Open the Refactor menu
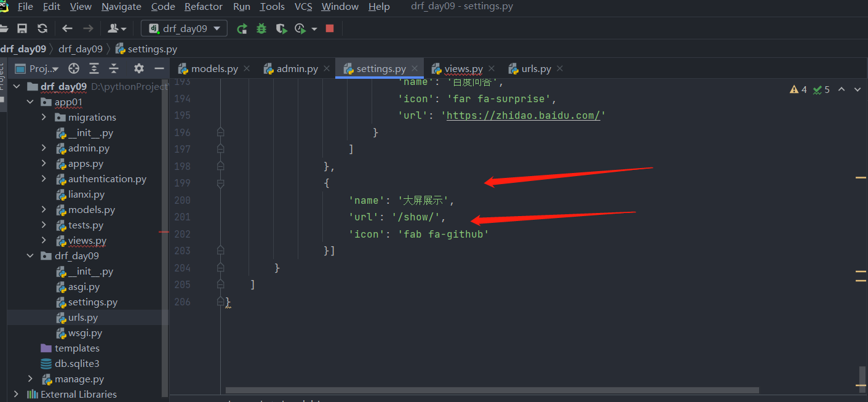Image resolution: width=868 pixels, height=402 pixels. pos(204,7)
